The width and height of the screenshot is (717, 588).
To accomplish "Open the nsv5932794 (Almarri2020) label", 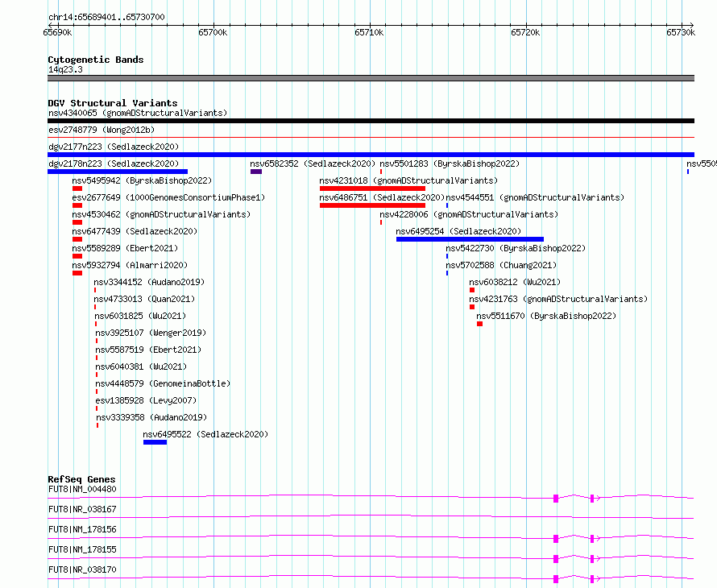I will (x=130, y=265).
